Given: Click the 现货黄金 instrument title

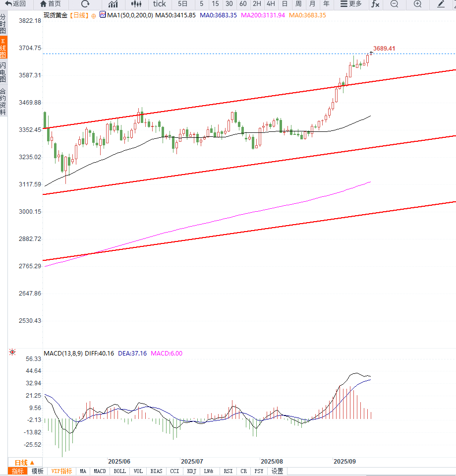Looking at the screenshot, I should tap(55, 15).
